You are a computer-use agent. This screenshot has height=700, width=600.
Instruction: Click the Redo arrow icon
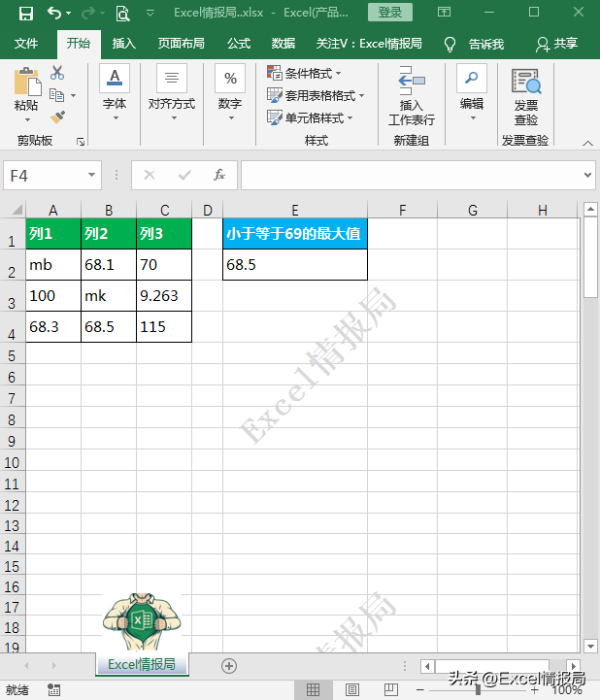click(x=88, y=14)
